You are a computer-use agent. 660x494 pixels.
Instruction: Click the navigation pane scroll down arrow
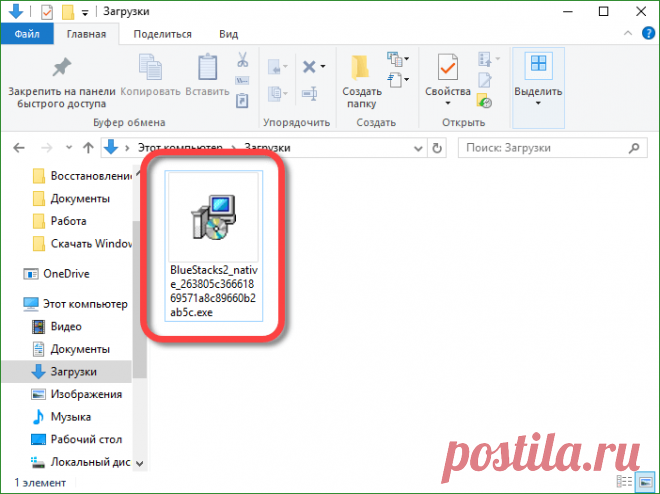click(140, 464)
